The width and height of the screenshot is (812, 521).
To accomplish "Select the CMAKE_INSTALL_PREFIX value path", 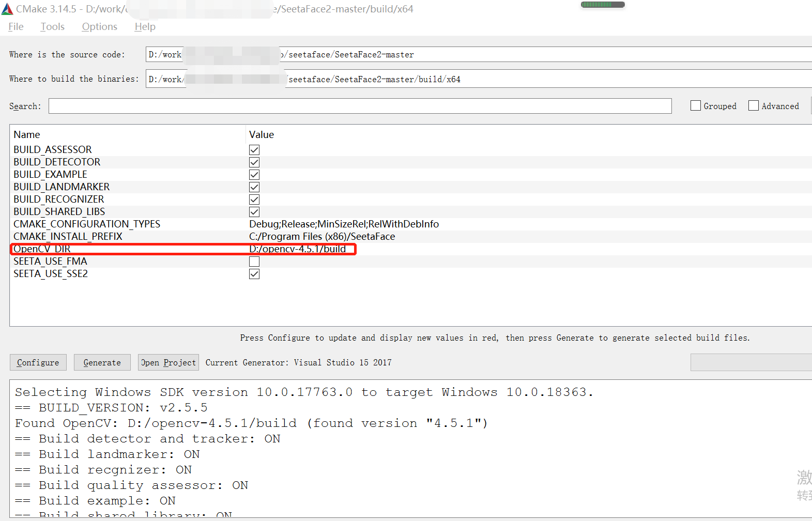I will [x=322, y=237].
